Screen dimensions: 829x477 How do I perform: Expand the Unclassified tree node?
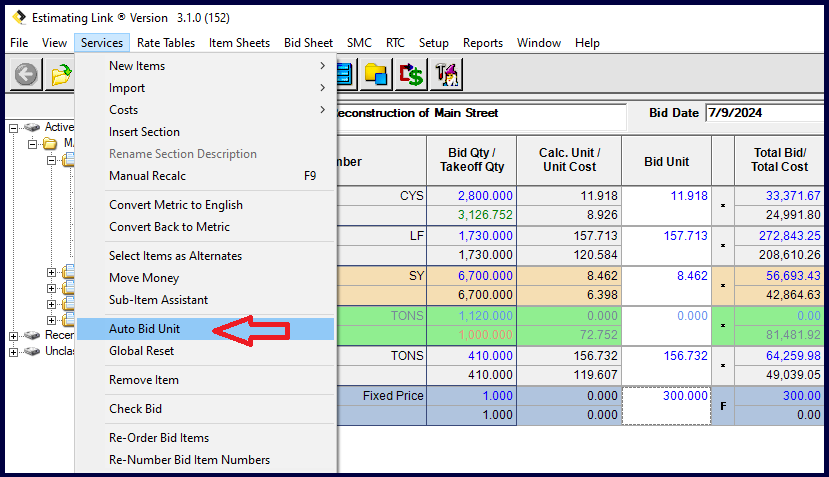(x=14, y=352)
